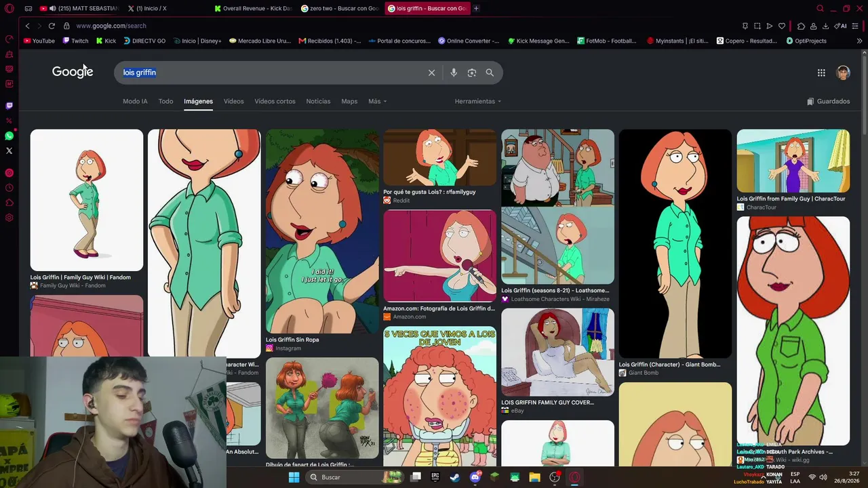Switch to Overall Revenue Kick browser tab
The width and height of the screenshot is (868, 488).
click(253, 8)
